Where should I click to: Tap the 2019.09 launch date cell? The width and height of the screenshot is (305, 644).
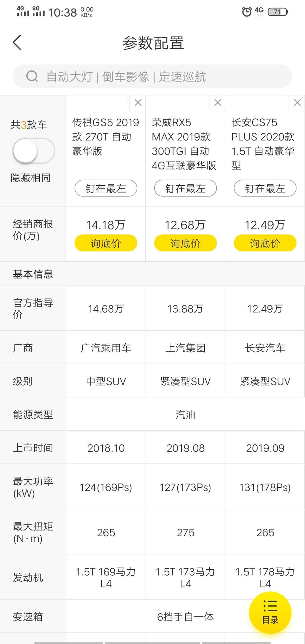click(x=265, y=448)
